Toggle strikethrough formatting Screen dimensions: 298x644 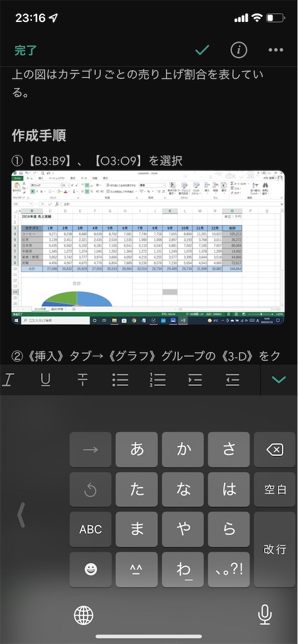82,380
